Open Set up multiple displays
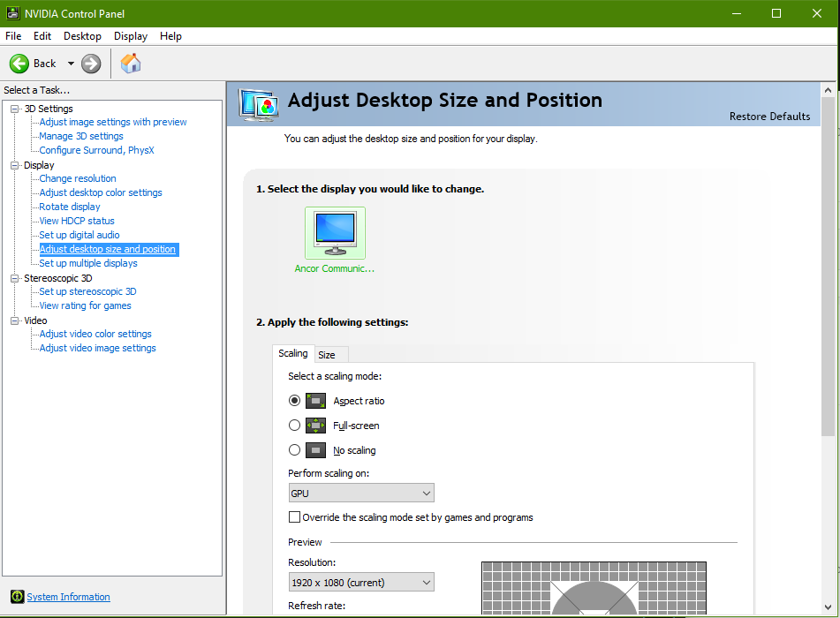840x618 pixels. 88,263
